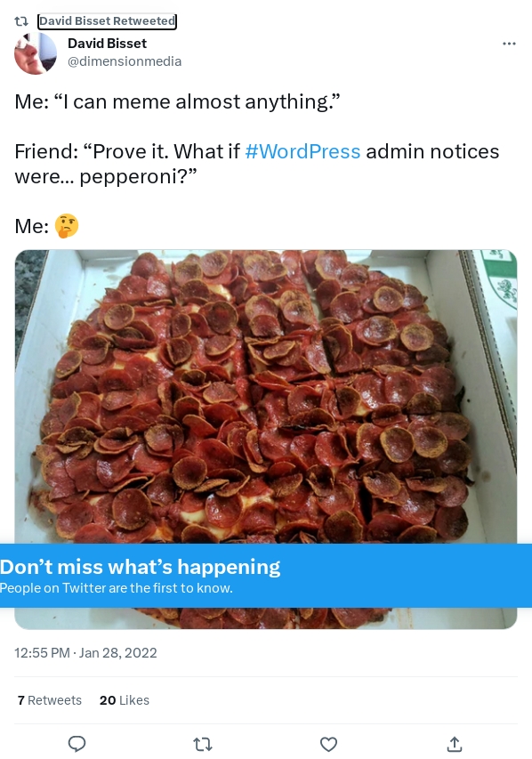532x759 pixels.
Task: Click the small retweet icon beside 'Retweeted' label
Action: (20, 21)
